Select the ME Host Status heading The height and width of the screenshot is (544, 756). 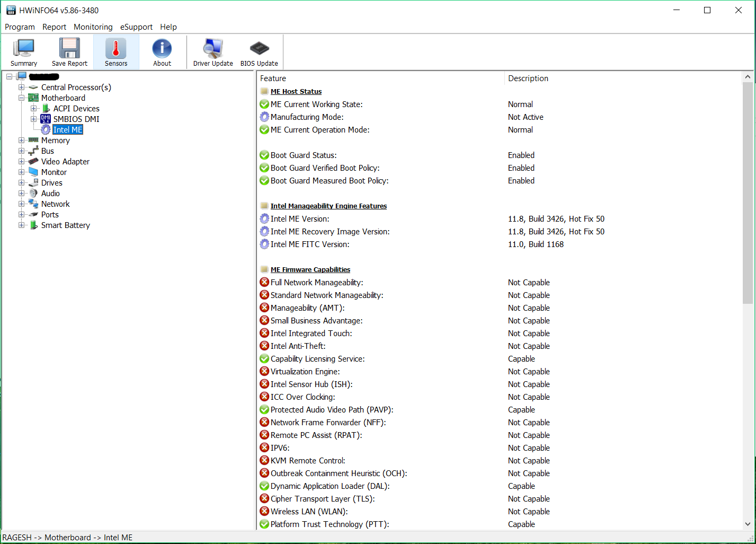(296, 92)
